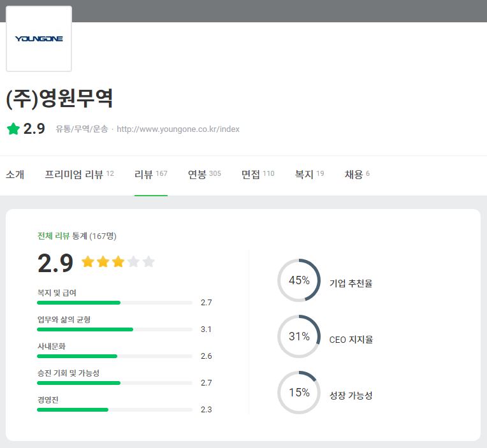Click the 복지 및 급여 category label
The image size is (487, 448).
point(57,293)
